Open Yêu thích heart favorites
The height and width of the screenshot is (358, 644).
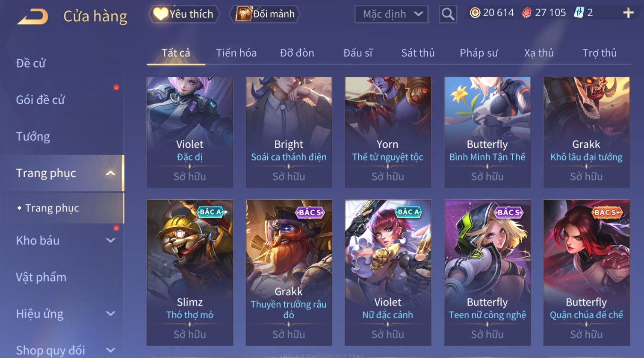pyautogui.click(x=184, y=14)
